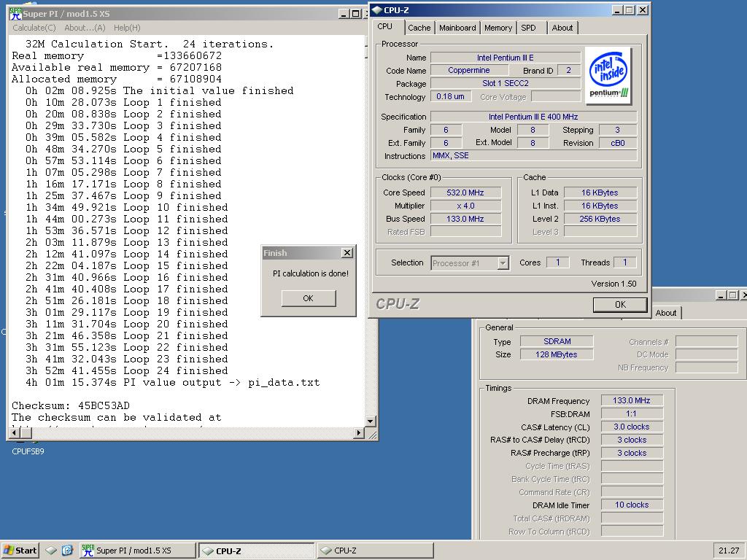Click the Level 2 cache value 256 KBytes
The width and height of the screenshot is (747, 560).
tap(600, 219)
